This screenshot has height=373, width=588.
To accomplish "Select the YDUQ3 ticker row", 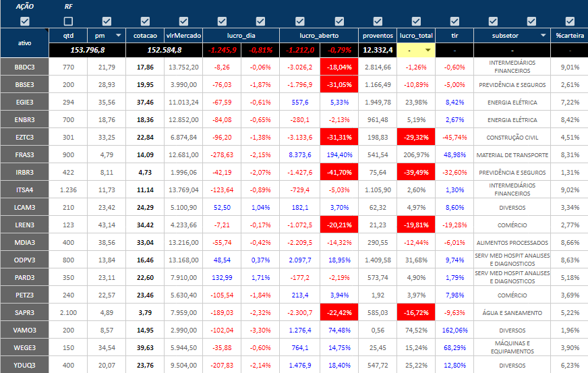I will [25, 365].
